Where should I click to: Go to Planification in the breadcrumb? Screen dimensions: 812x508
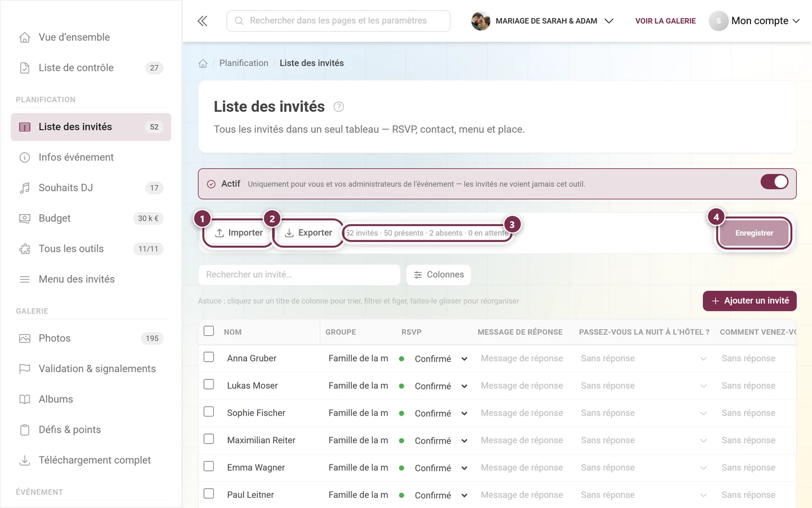pos(244,63)
